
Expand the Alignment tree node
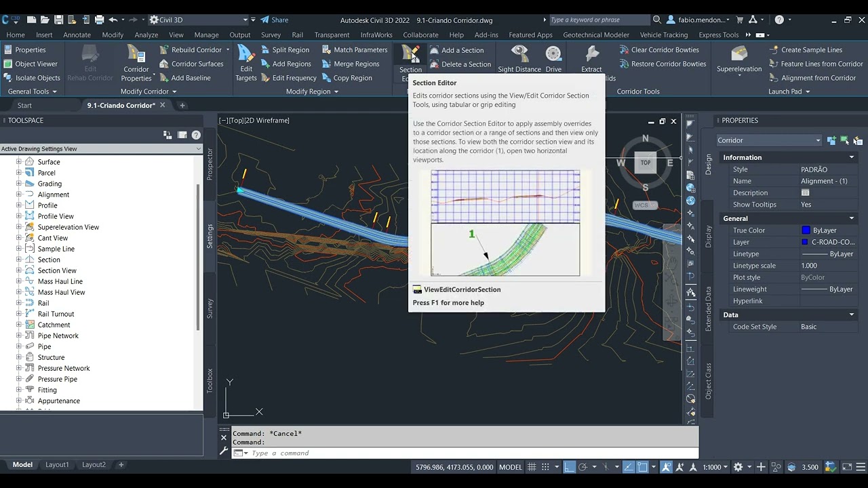point(19,195)
